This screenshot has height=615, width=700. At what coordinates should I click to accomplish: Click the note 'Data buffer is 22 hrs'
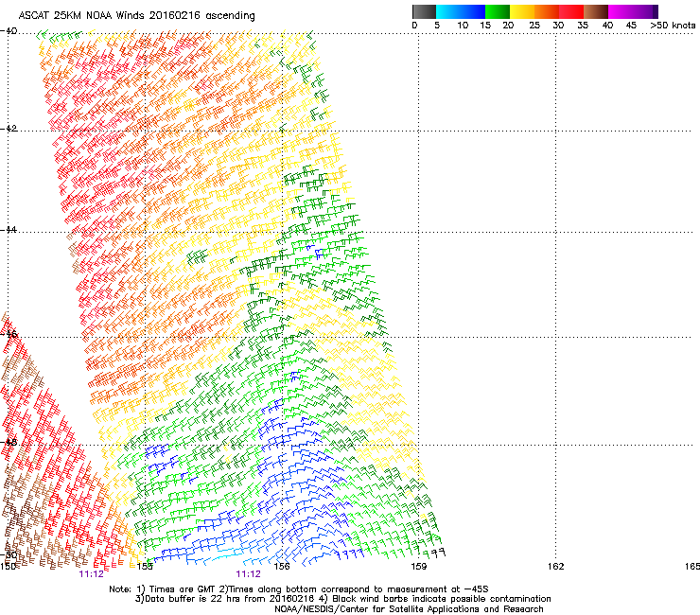[190, 599]
